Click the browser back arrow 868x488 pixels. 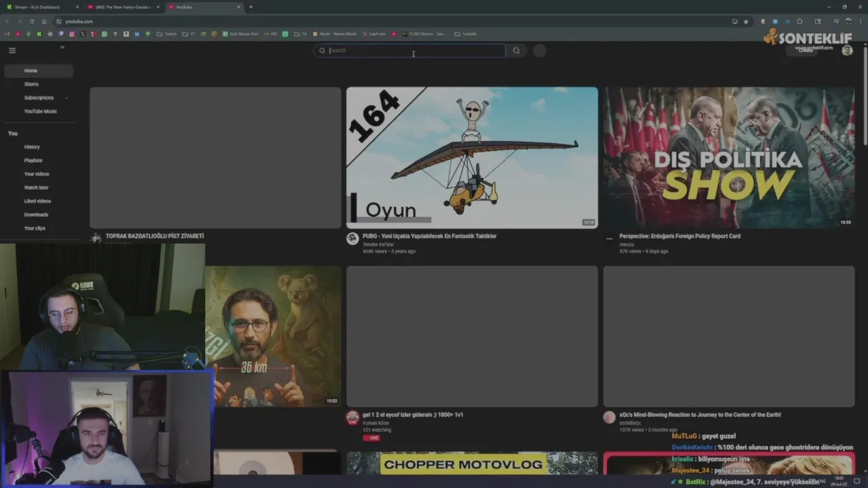coord(7,22)
